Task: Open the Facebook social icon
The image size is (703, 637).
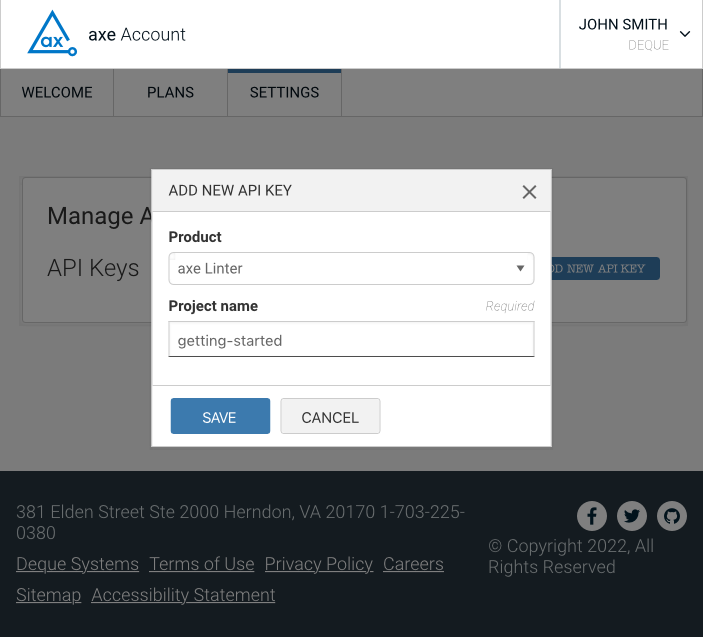Action: (592, 516)
